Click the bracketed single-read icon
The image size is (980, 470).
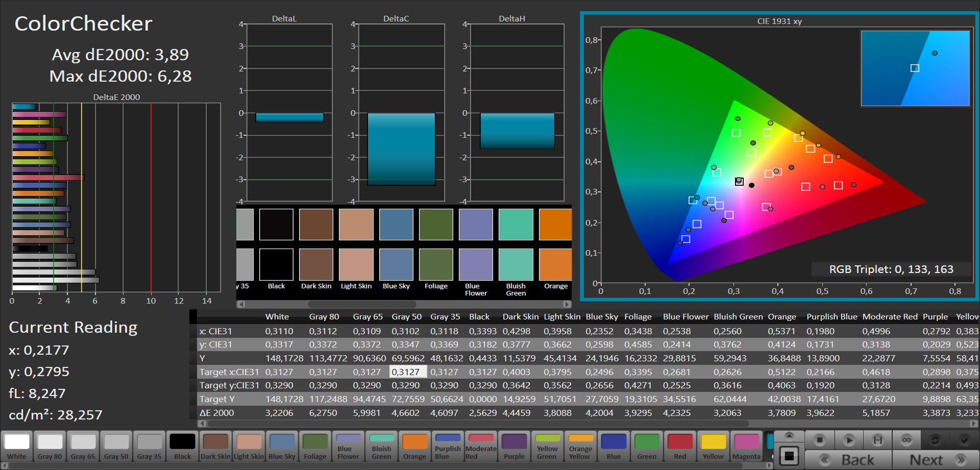click(877, 440)
